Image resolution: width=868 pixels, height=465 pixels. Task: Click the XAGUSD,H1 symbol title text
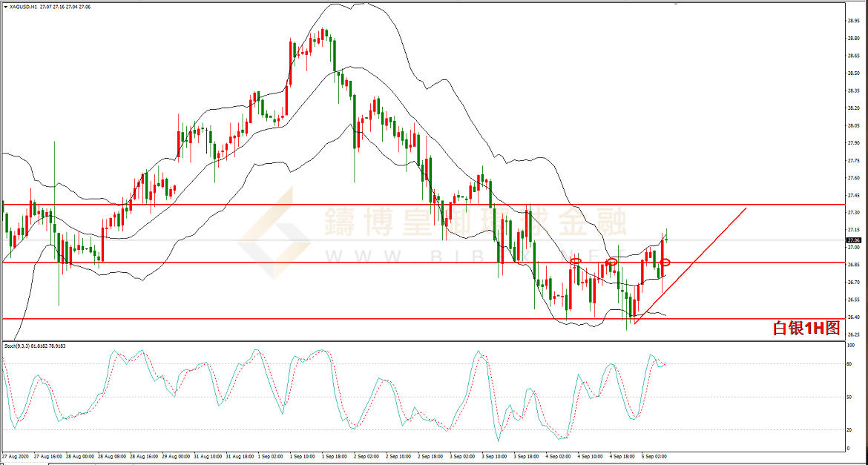[x=24, y=7]
